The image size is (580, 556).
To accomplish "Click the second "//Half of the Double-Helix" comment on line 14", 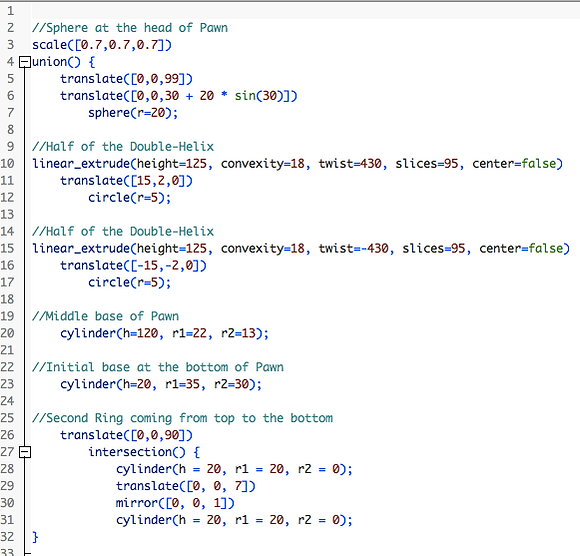I will 123,232.
